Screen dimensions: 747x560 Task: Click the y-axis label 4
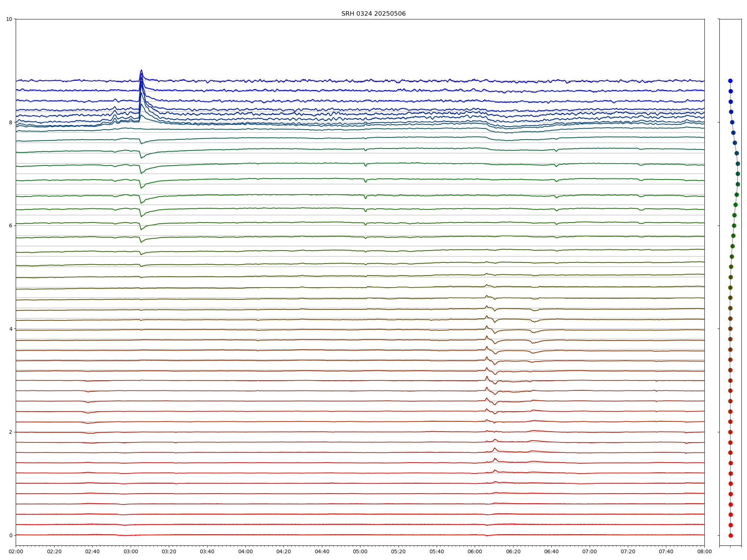click(x=11, y=329)
